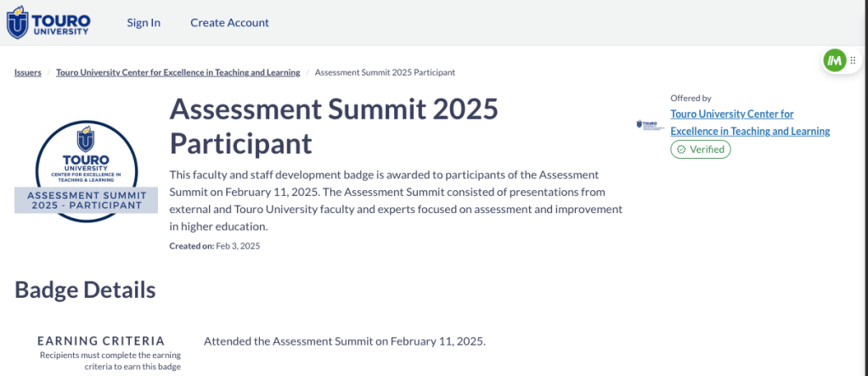Image resolution: width=868 pixels, height=376 pixels.
Task: Click the checkmark icon in Verified badge
Action: coord(681,149)
